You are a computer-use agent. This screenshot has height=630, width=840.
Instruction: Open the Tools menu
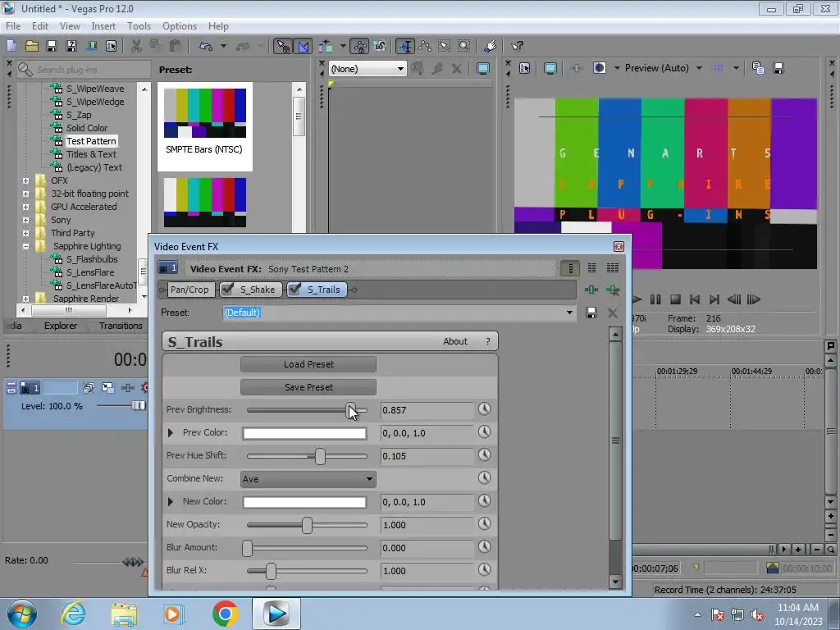(x=139, y=25)
